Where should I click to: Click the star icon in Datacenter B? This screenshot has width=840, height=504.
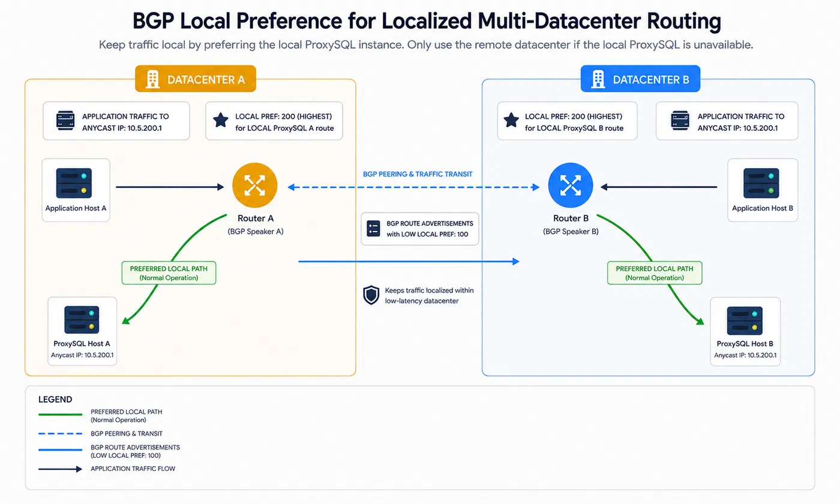tap(511, 121)
